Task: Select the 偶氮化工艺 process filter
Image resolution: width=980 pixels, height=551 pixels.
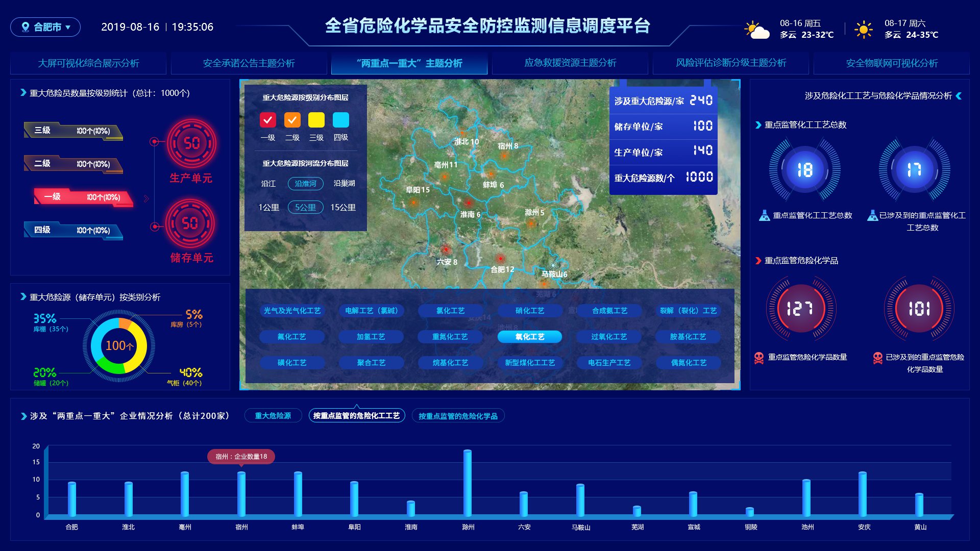Action: click(x=689, y=363)
